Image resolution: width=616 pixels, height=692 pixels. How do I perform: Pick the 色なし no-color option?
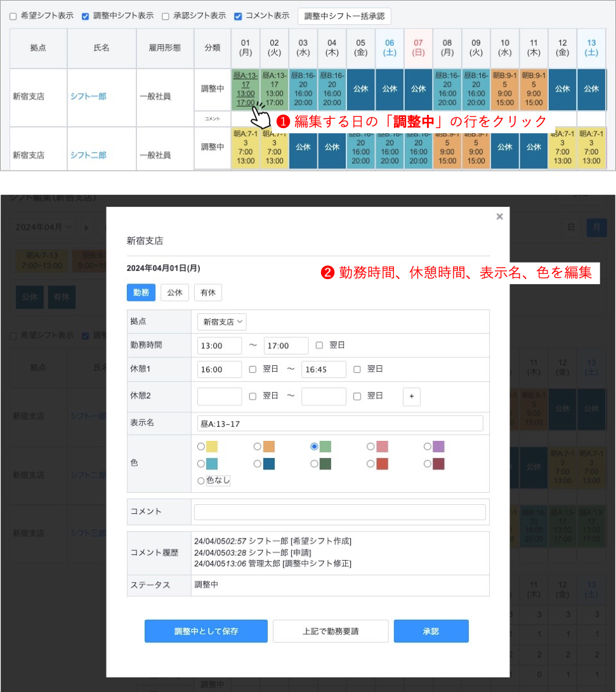point(202,481)
